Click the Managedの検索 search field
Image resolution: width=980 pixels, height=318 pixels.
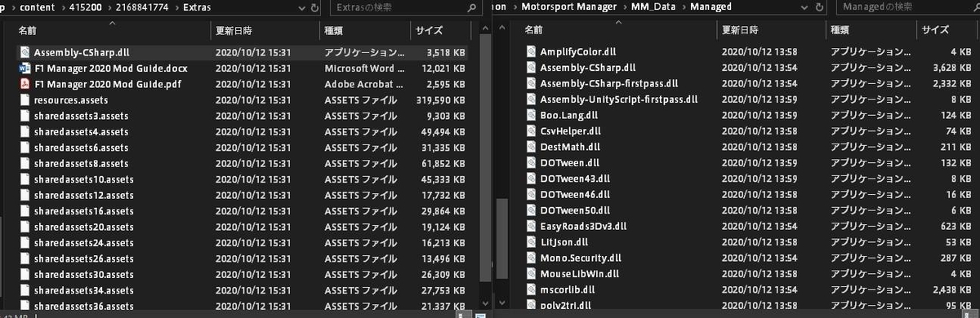click(x=908, y=7)
